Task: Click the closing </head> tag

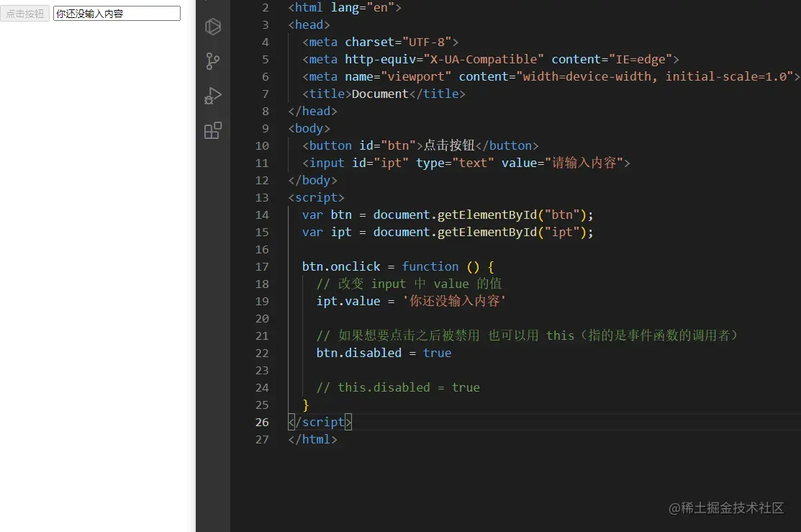Action: (x=312, y=112)
